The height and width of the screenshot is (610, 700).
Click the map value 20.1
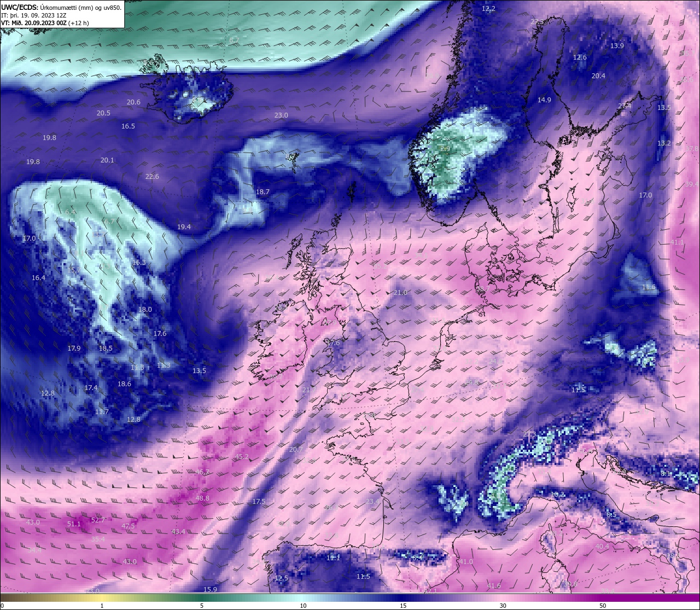107,160
